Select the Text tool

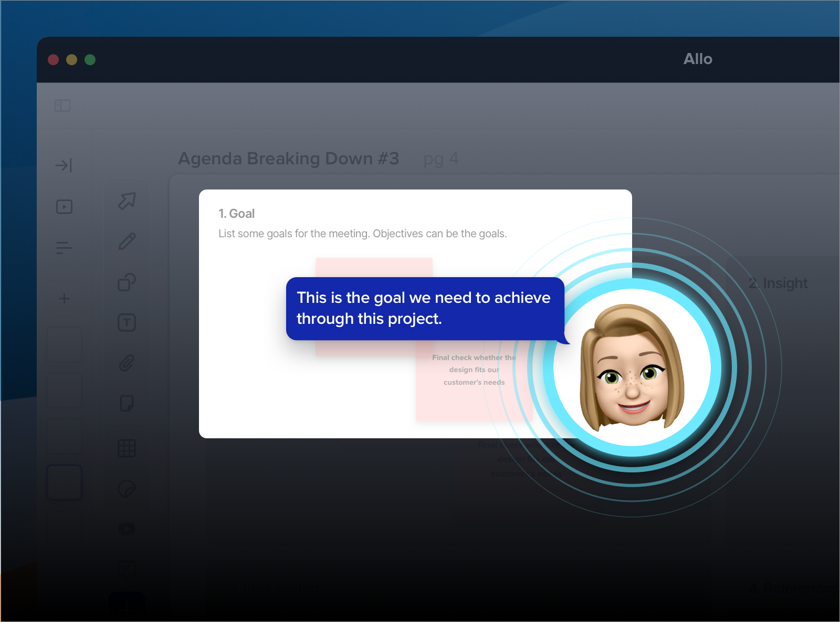tap(127, 323)
